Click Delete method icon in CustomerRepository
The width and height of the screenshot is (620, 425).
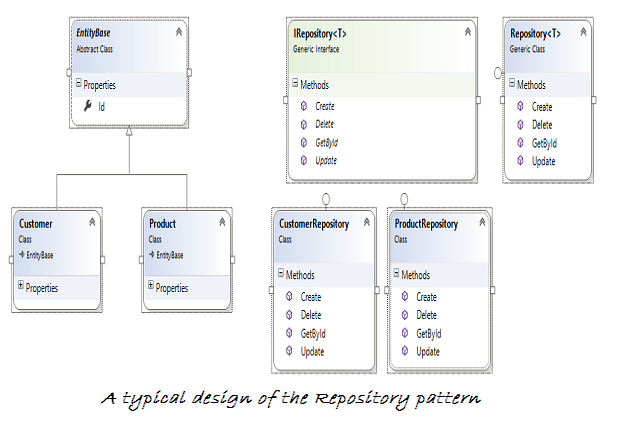pos(289,314)
